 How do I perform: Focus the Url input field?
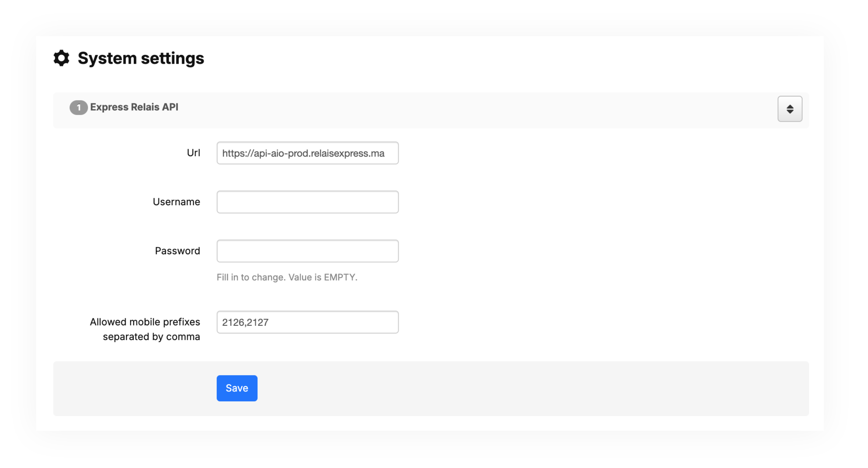[x=307, y=153]
